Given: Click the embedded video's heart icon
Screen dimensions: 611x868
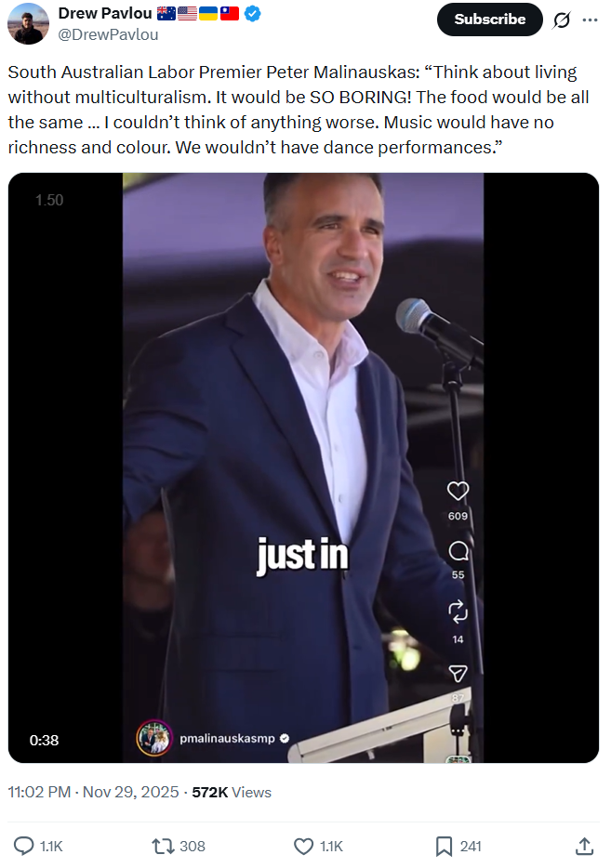Looking at the screenshot, I should 458,491.
